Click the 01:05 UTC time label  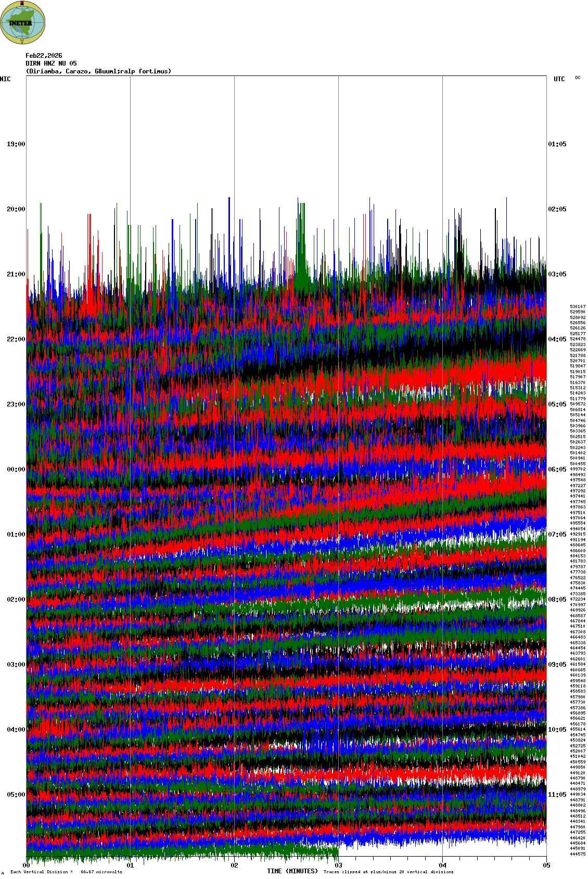pyautogui.click(x=557, y=144)
